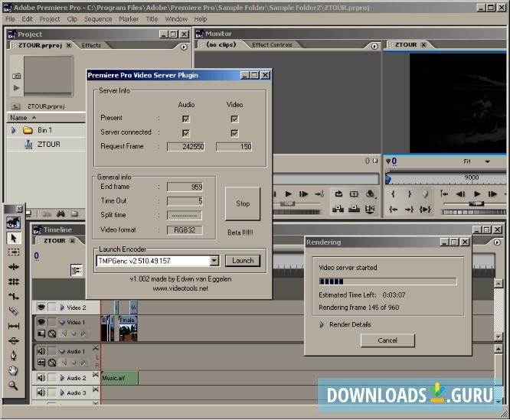Hide Video 1 track with eye icon
The image size is (510, 420).
pyautogui.click(x=41, y=321)
